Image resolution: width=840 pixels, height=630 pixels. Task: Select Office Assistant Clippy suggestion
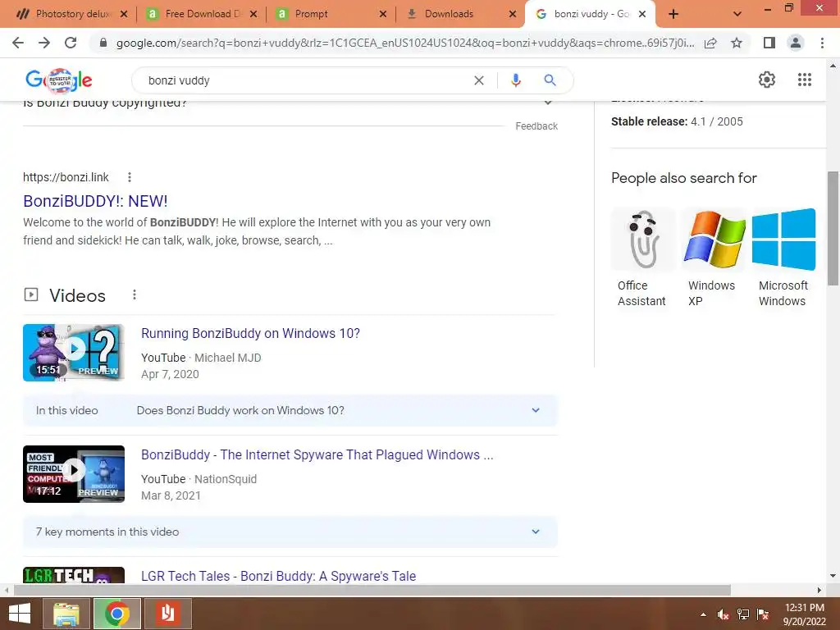click(643, 258)
